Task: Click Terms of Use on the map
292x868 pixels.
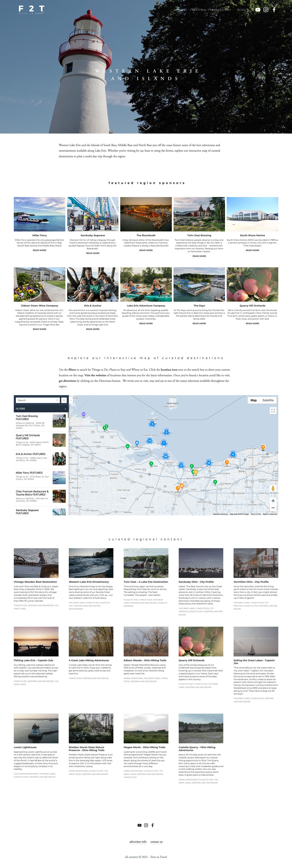Action: 256,514
